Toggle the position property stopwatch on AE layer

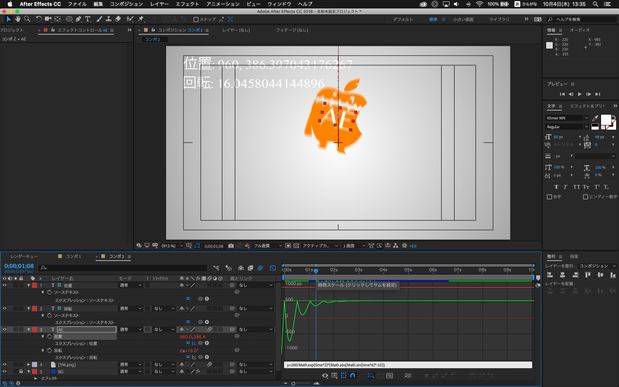tap(49, 336)
